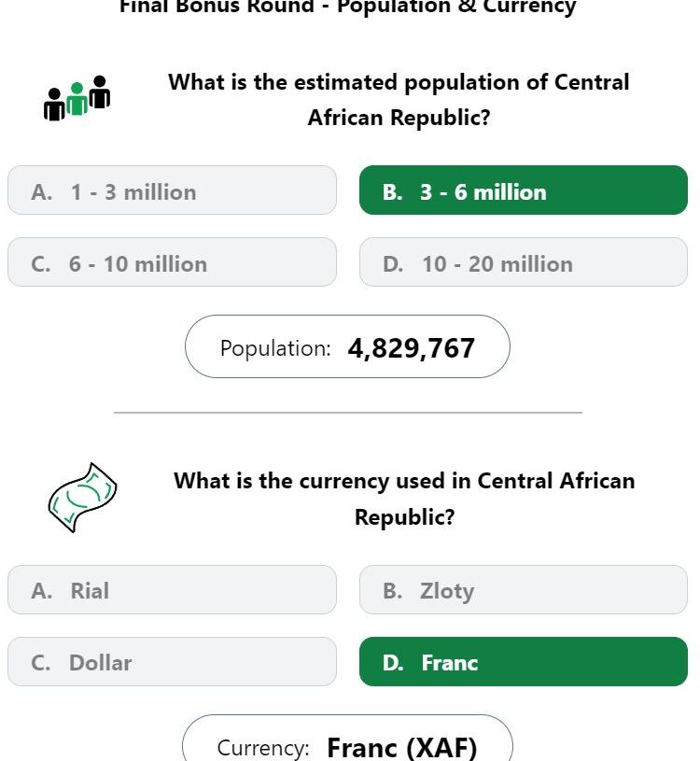Pick Zloty as the currency answer

click(x=524, y=590)
